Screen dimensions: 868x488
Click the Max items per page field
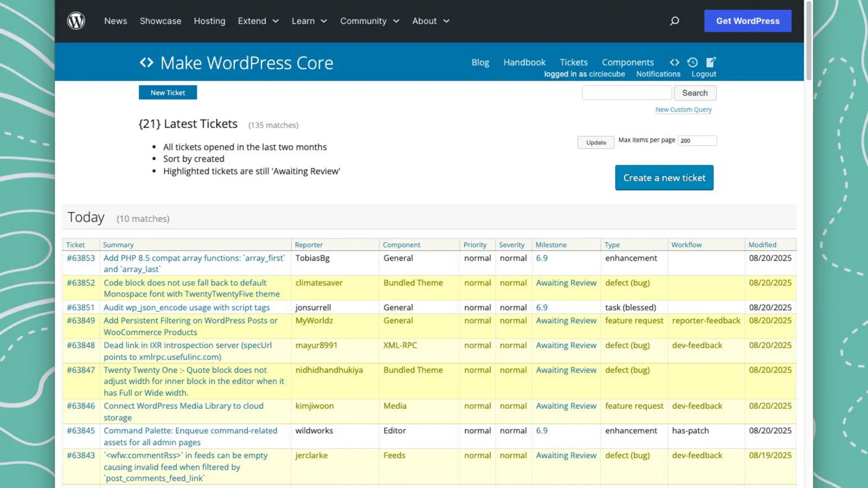click(x=697, y=141)
